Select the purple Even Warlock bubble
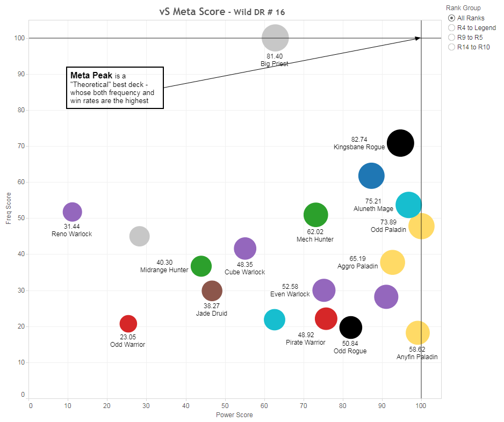 [x=323, y=290]
